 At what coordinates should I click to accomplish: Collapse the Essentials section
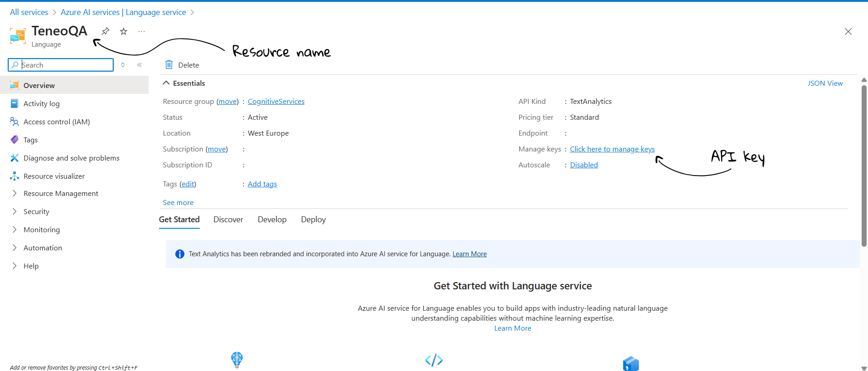point(166,83)
